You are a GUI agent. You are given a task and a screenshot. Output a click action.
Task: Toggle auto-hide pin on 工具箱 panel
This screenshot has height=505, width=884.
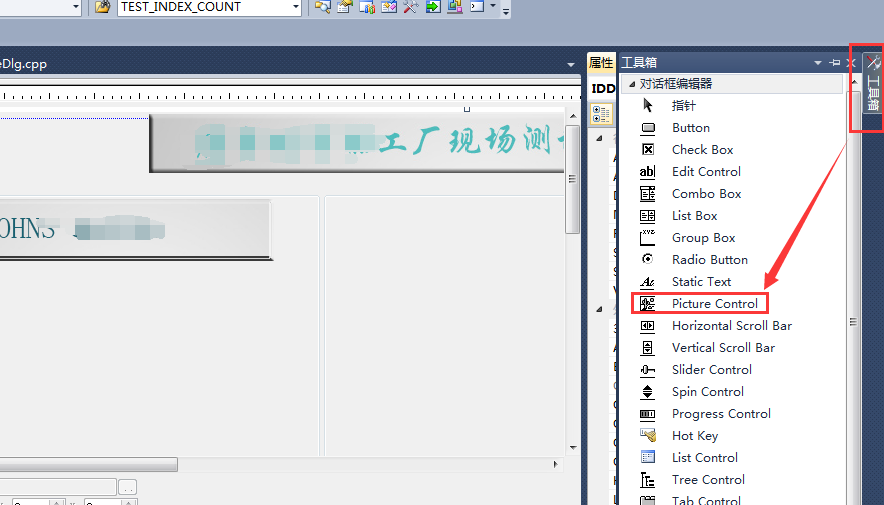(x=835, y=63)
